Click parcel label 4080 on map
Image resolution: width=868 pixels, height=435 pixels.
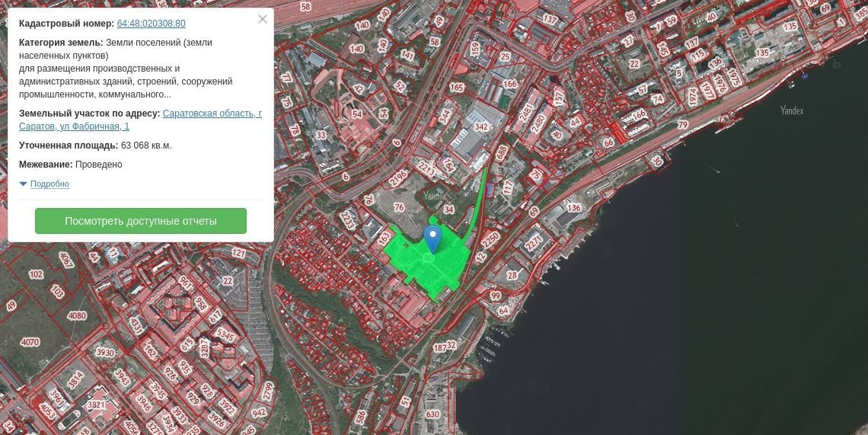click(77, 315)
